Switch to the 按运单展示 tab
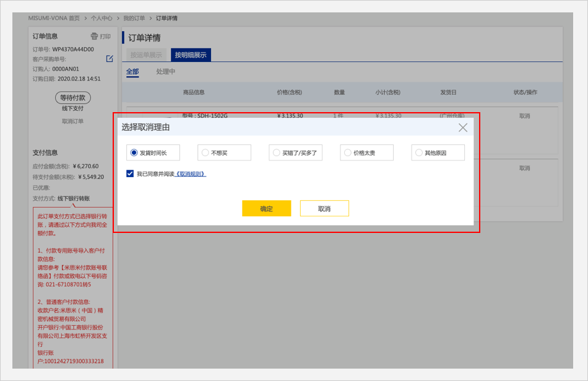 click(147, 55)
